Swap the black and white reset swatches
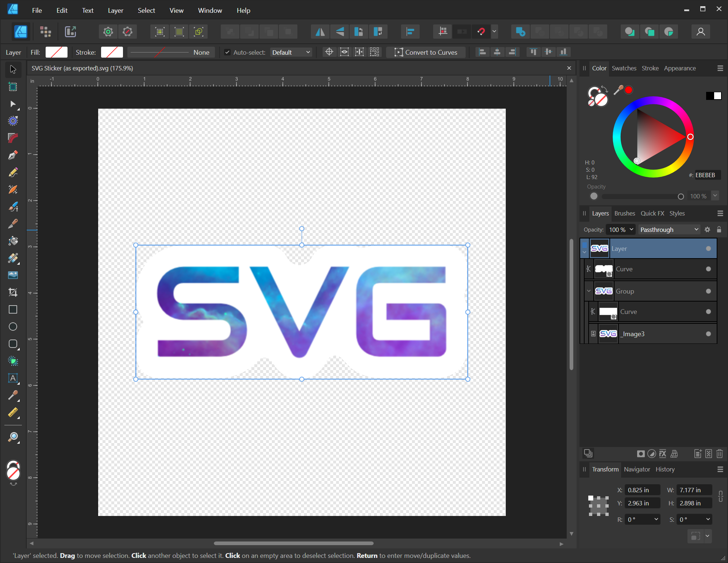728x563 pixels. pos(713,96)
